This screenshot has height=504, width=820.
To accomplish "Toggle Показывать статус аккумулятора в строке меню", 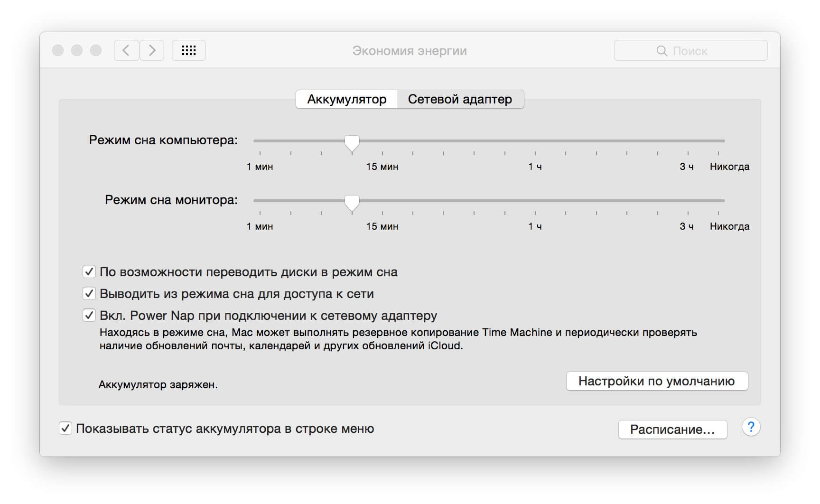I will 65,429.
